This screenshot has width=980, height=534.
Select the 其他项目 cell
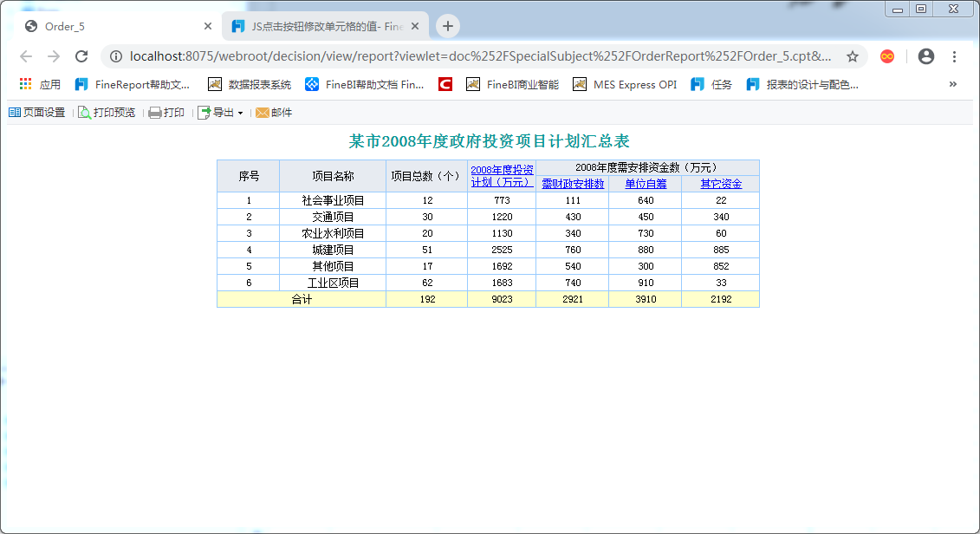[x=333, y=266]
